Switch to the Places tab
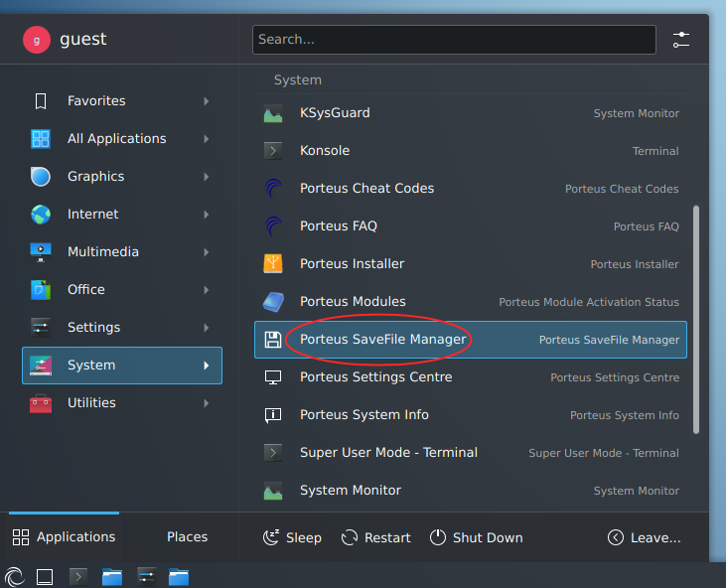 187,537
